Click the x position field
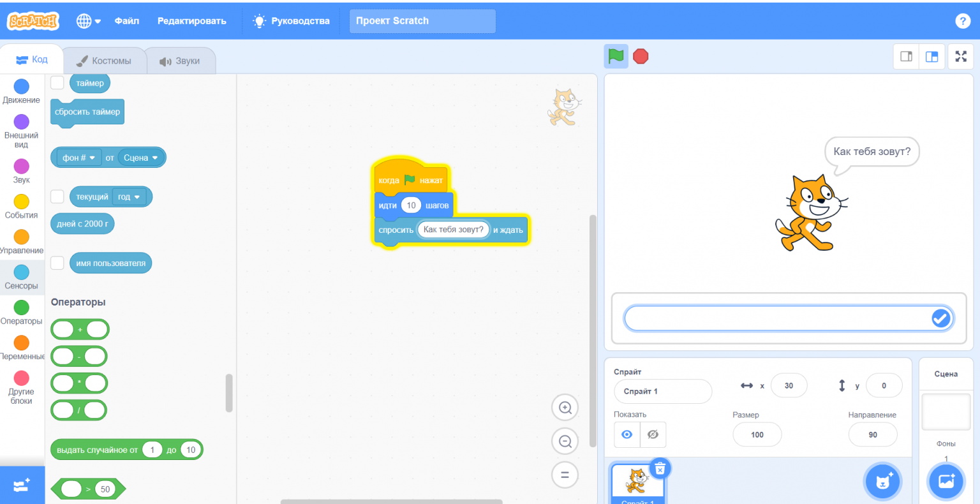The height and width of the screenshot is (504, 980). tap(789, 385)
